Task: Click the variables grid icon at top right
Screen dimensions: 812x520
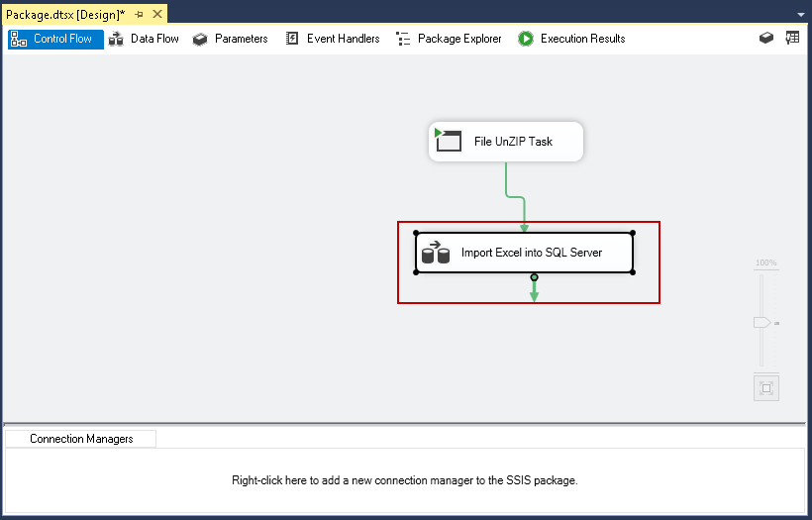Action: pyautogui.click(x=792, y=38)
